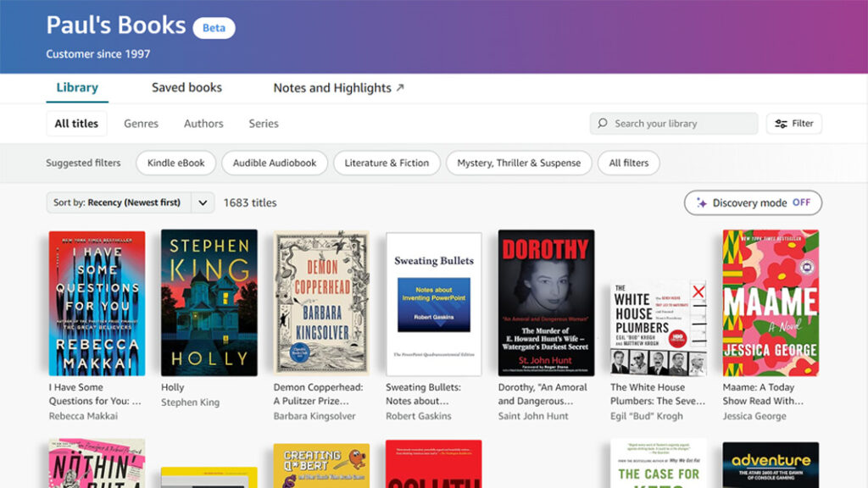Screen dimensions: 868x488
Task: Apply the Audible Audiobook filter
Action: click(275, 164)
